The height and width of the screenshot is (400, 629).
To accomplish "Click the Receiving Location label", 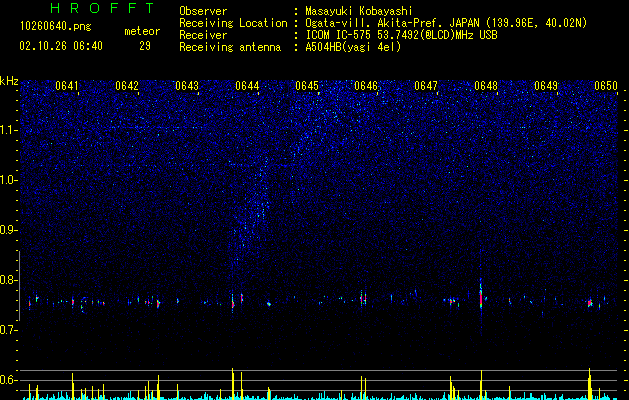I will point(233,23).
